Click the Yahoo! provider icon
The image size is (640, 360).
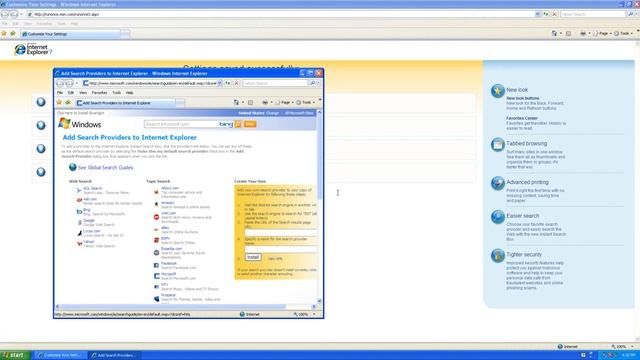[79, 244]
